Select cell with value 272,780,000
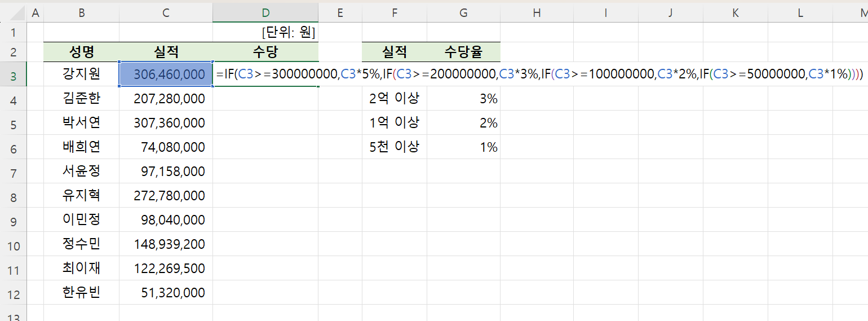Screen dimensions: 868x321 166,196
